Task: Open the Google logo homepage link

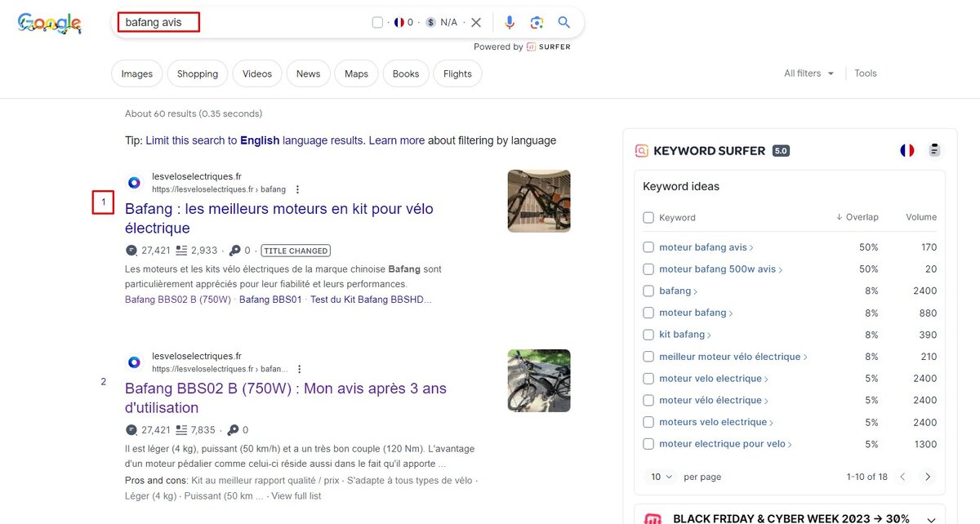Action: click(49, 24)
